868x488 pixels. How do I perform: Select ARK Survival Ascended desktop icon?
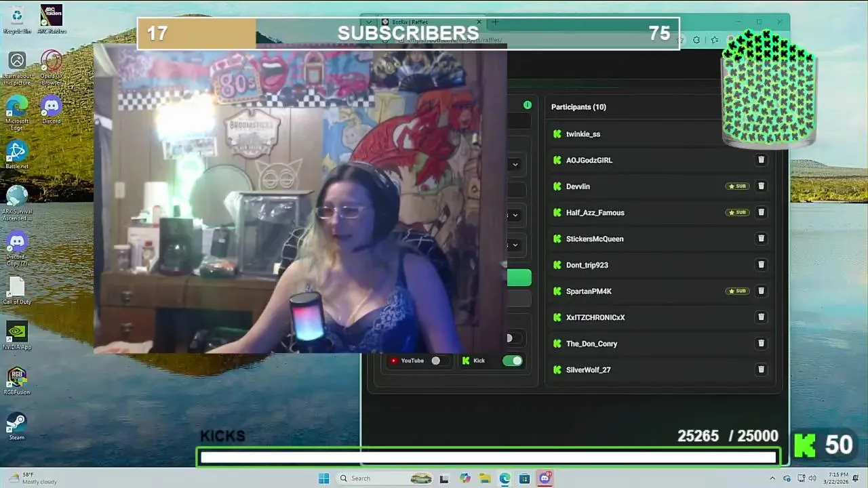(17, 203)
